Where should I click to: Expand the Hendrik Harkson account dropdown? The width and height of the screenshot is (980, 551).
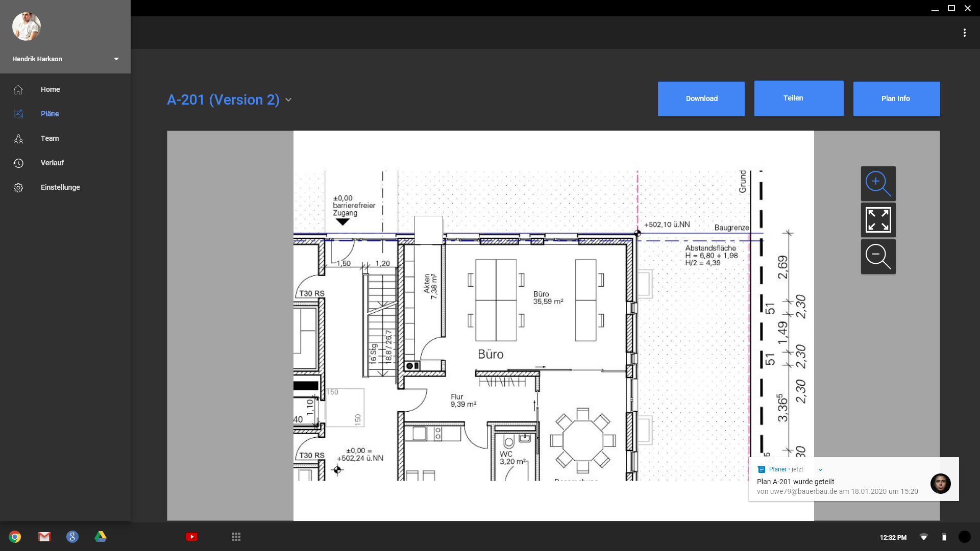pyautogui.click(x=116, y=59)
